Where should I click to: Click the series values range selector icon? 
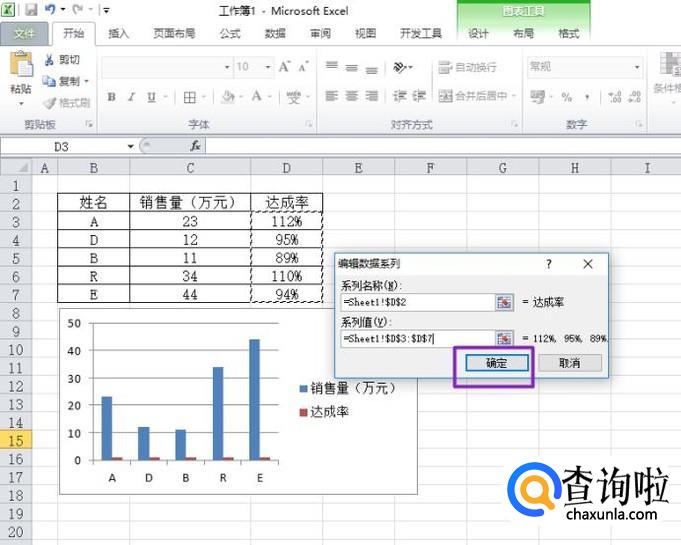pos(504,339)
